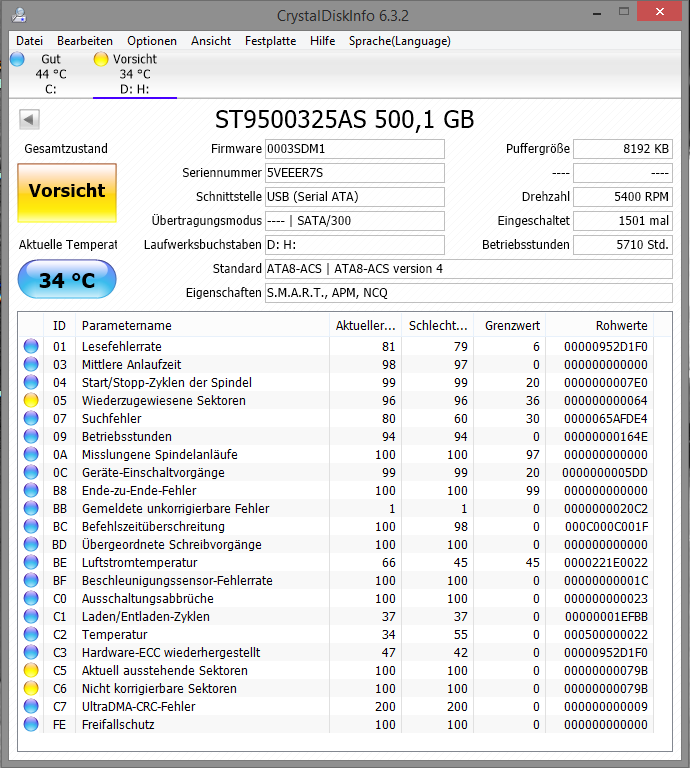
Task: Click the Parametername column header
Action: pyautogui.click(x=202, y=326)
